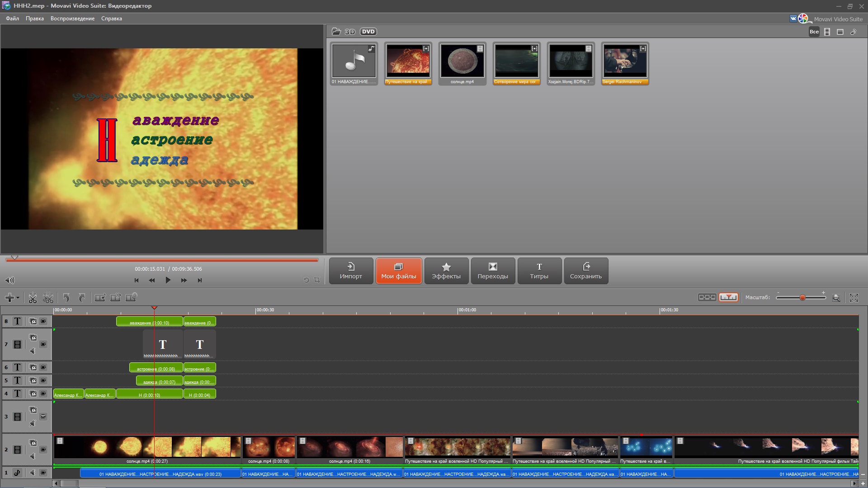Click the VK social dropdown icon
This screenshot has height=488, width=868.
(x=793, y=19)
